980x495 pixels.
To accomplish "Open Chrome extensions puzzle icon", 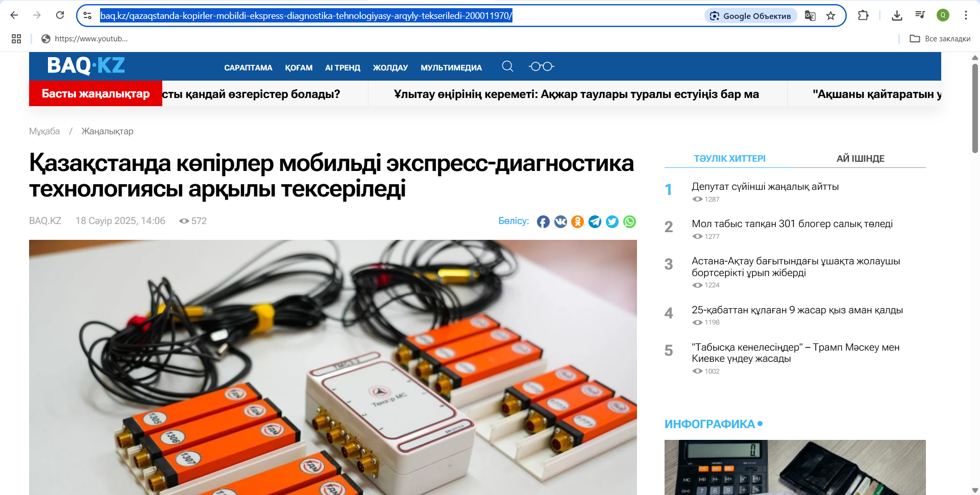I will pos(863,15).
